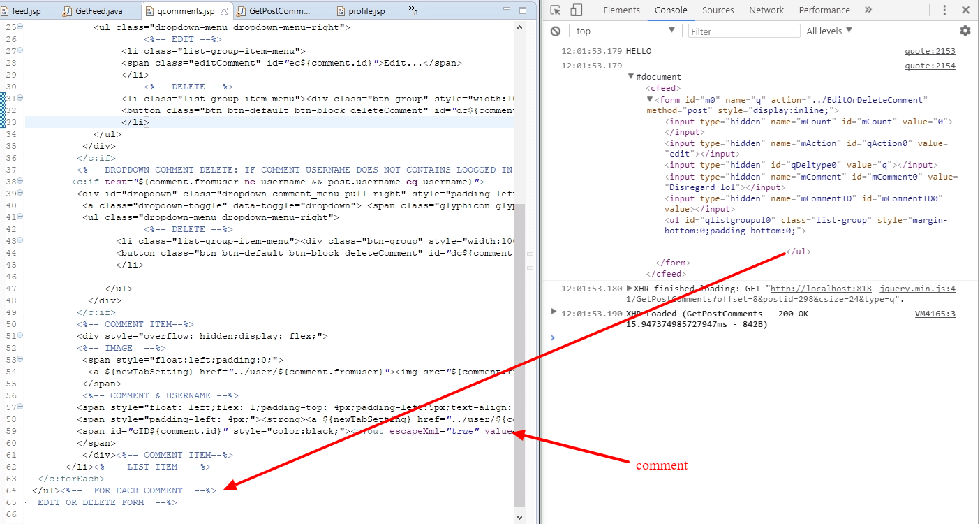The width and height of the screenshot is (980, 524).
Task: Close the qcomments.jsp editor tab
Action: point(225,11)
